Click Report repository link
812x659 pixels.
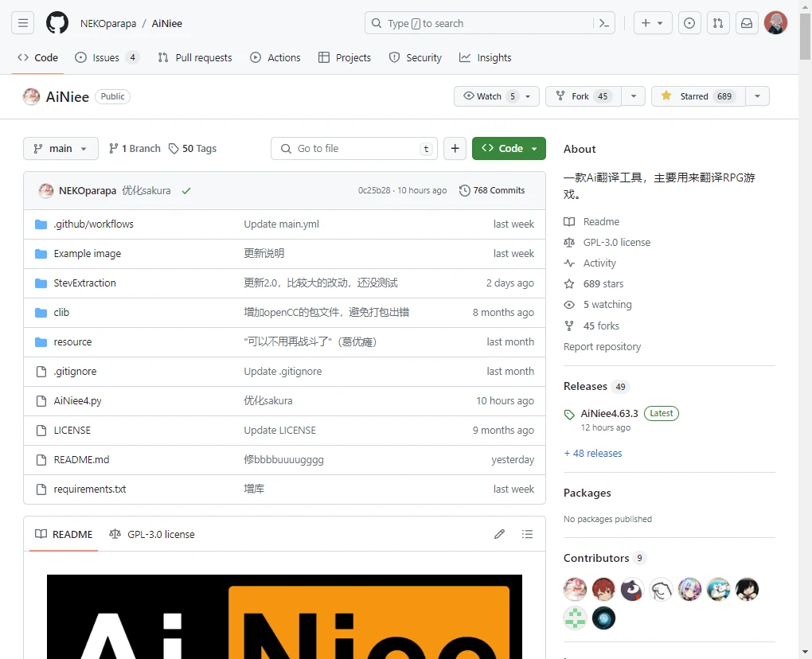602,347
